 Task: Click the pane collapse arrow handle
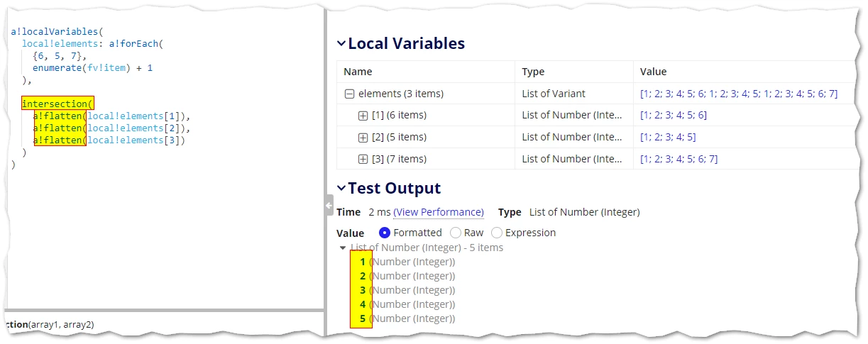(x=329, y=206)
